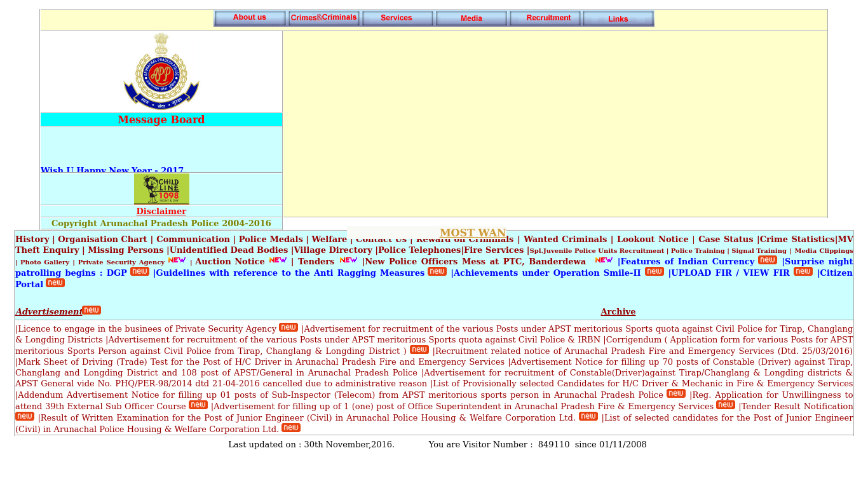Screen dimensions: 868x488
Task: Select the Recruitment menu button
Action: 545,18
